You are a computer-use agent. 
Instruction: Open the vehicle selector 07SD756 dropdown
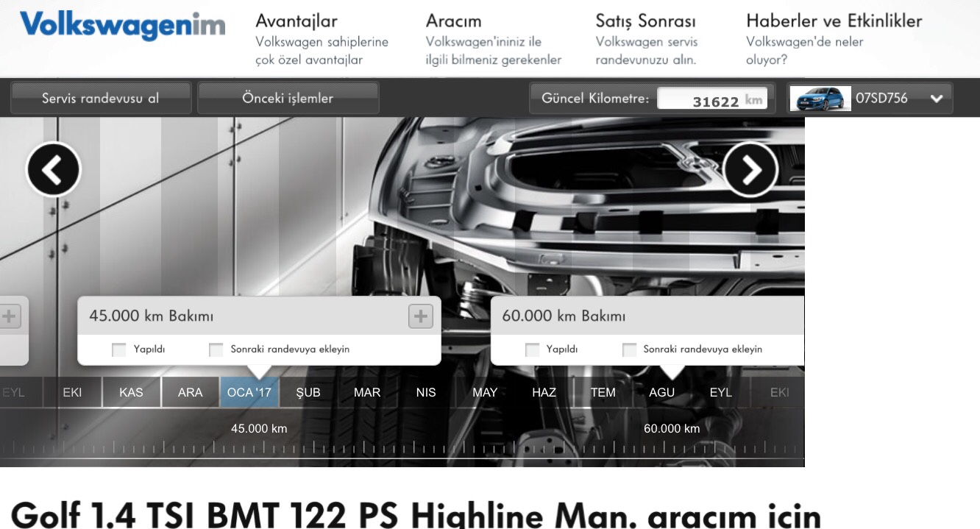(x=870, y=99)
